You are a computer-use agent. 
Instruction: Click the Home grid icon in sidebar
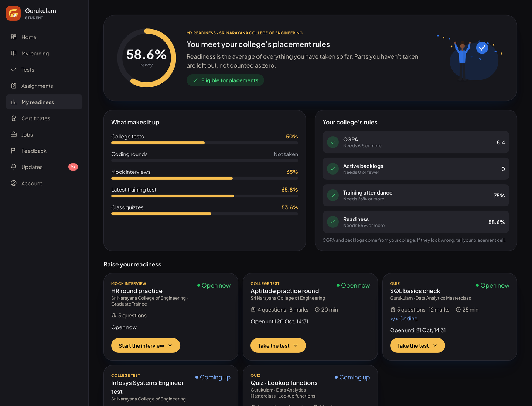[14, 37]
